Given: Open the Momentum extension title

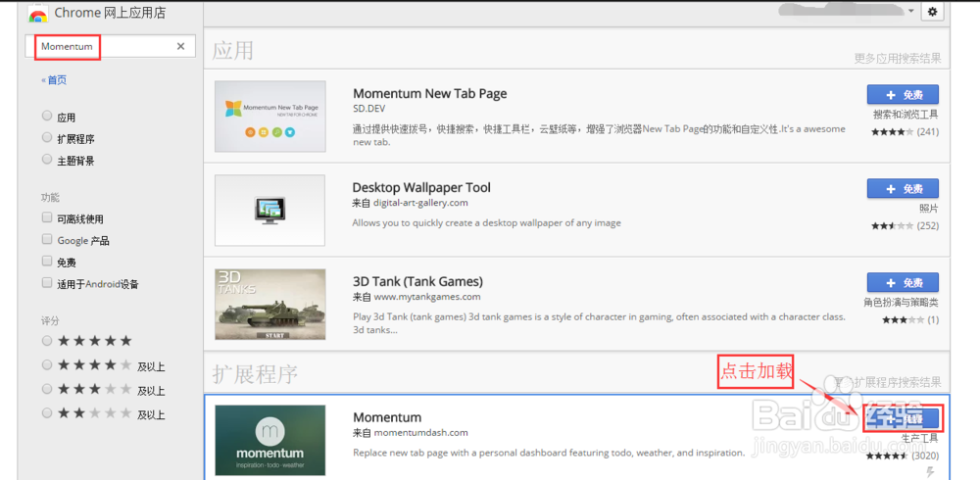Looking at the screenshot, I should pyautogui.click(x=387, y=417).
